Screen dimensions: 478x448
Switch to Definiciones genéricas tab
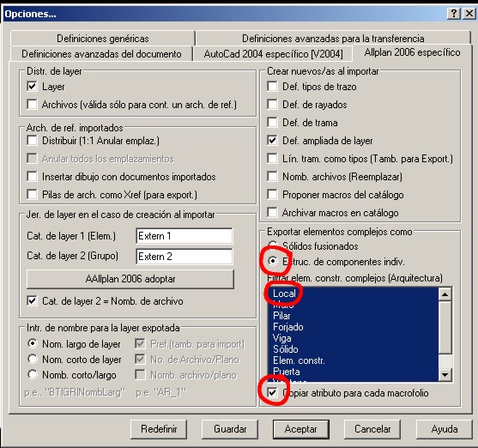[x=102, y=39]
